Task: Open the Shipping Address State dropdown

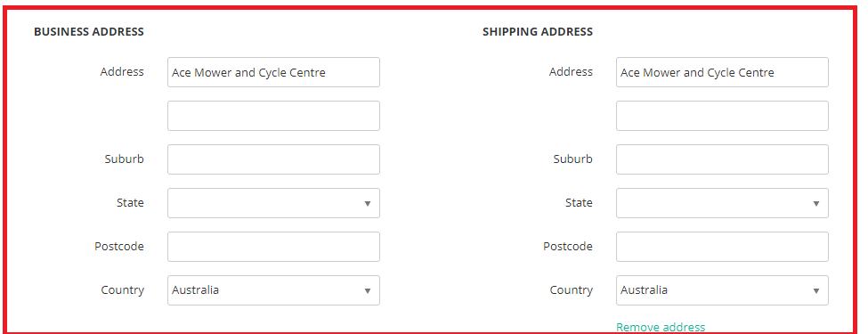Action: (x=722, y=203)
